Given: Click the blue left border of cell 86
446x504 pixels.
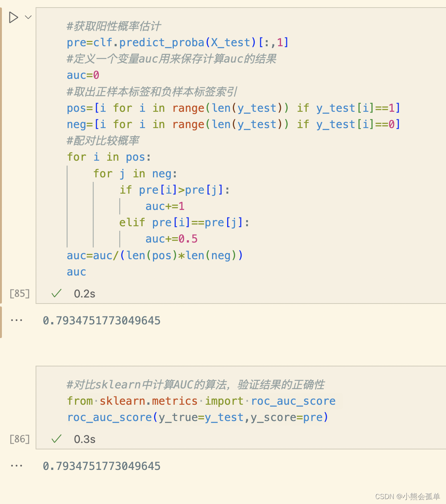Looking at the screenshot, I should 36,407.
